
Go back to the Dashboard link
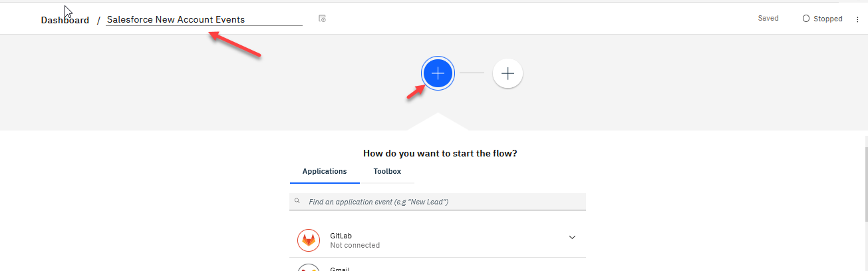tap(65, 20)
